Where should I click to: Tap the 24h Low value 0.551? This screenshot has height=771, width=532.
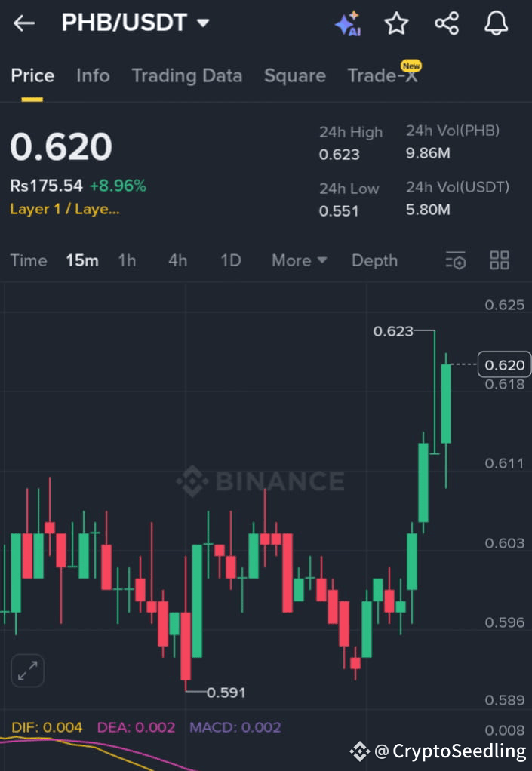click(339, 211)
